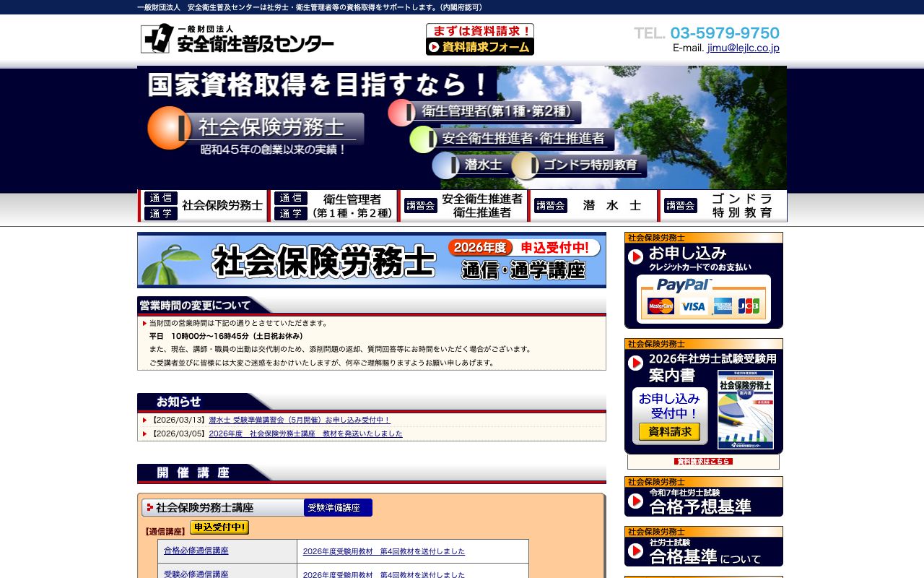The image size is (924, 578).
Task: Switch to the 受験準備講座 tab
Action: pos(337,508)
